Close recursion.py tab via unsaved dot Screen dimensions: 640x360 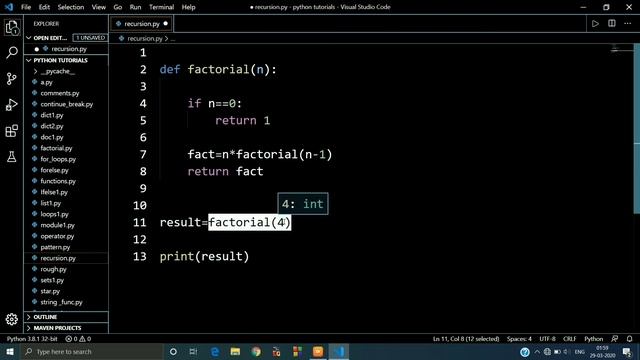[165, 24]
